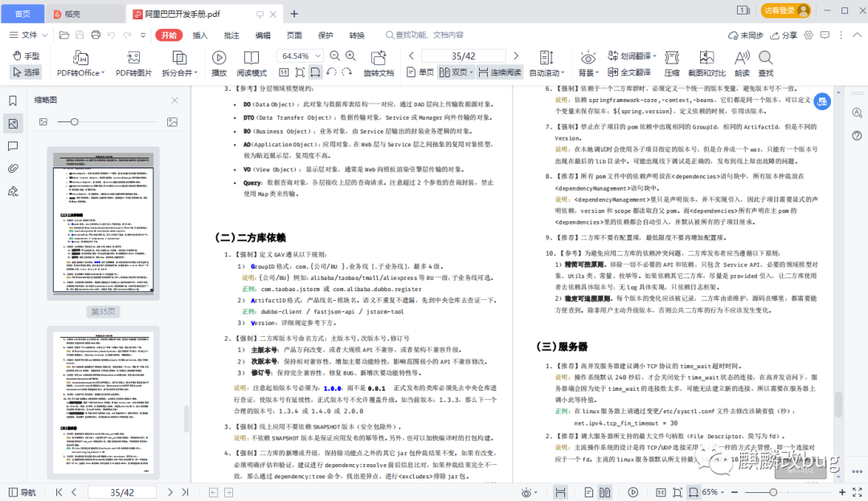Screen dimensions: 868x501
Task: Click 朗读 read aloud tool
Action: (742, 64)
